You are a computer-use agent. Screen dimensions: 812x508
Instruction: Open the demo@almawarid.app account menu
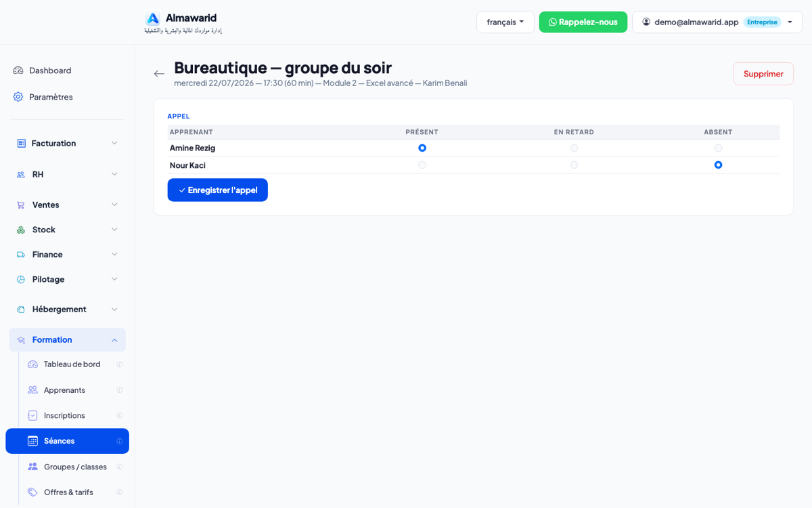point(717,22)
